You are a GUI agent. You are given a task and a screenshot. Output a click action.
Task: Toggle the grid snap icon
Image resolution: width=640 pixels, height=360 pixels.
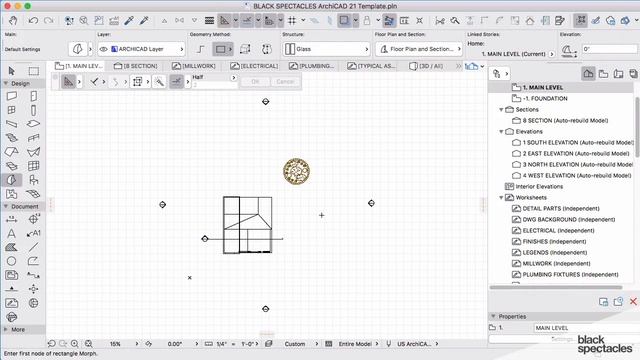292,20
